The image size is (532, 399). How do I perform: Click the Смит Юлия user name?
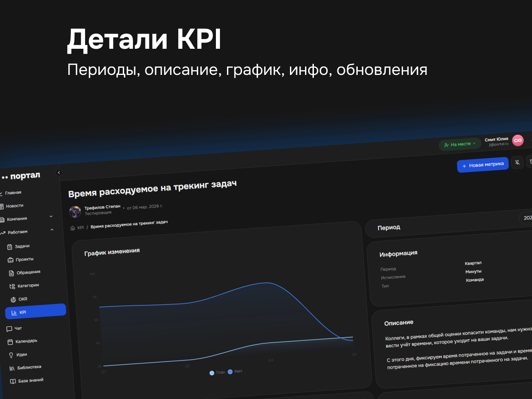pyautogui.click(x=496, y=139)
